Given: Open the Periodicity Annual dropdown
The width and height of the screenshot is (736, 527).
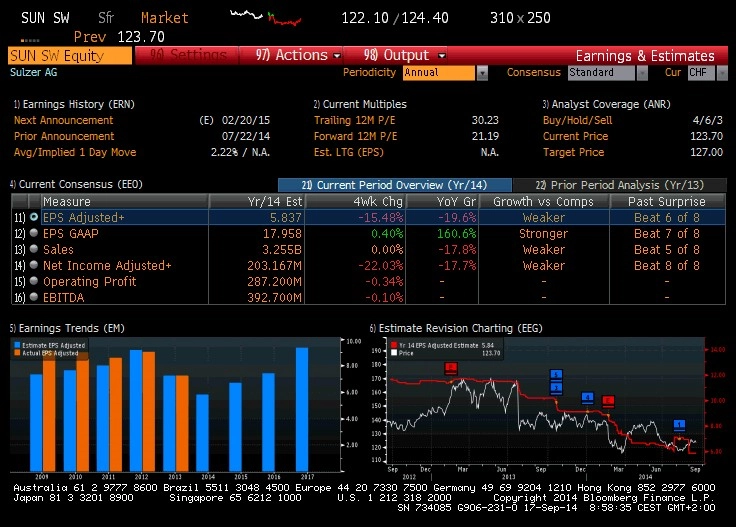Looking at the screenshot, I should point(482,73).
